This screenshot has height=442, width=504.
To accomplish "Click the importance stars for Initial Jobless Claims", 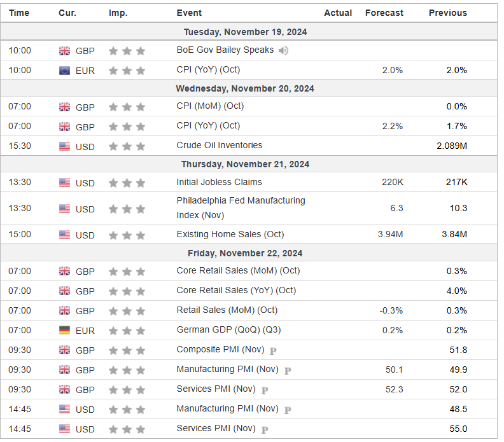I will point(127,183).
